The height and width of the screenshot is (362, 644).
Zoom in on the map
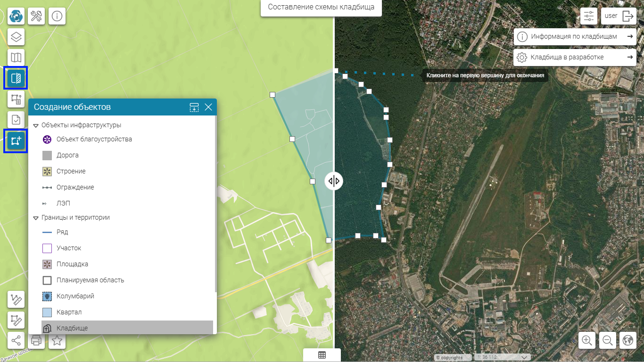587,340
